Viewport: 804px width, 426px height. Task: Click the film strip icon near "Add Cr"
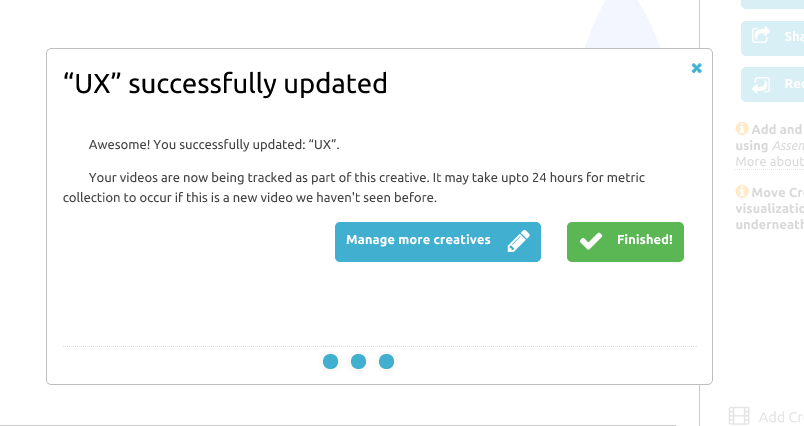click(739, 416)
